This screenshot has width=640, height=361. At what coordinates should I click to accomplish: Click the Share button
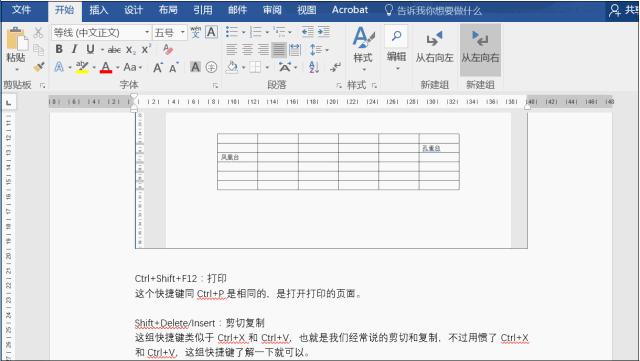[623, 10]
